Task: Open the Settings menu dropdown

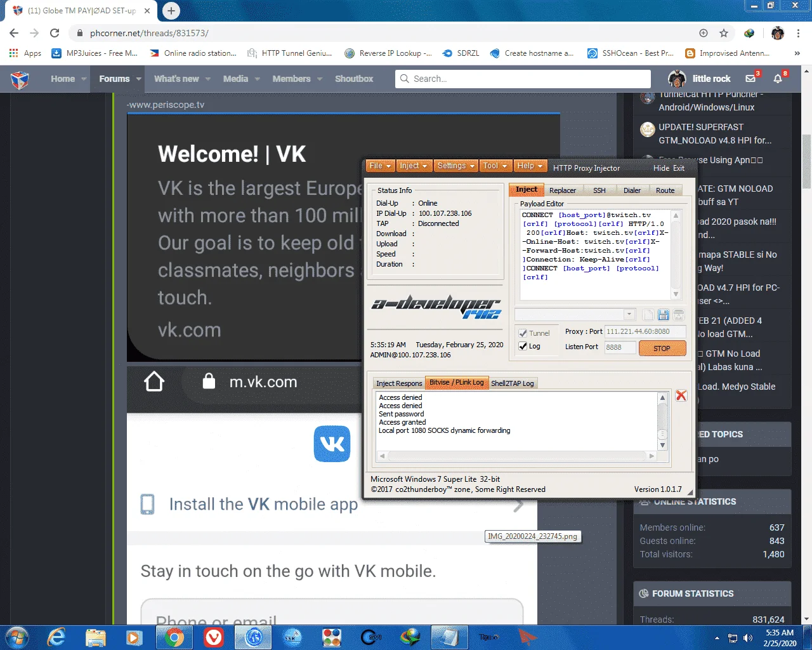Action: pos(455,166)
